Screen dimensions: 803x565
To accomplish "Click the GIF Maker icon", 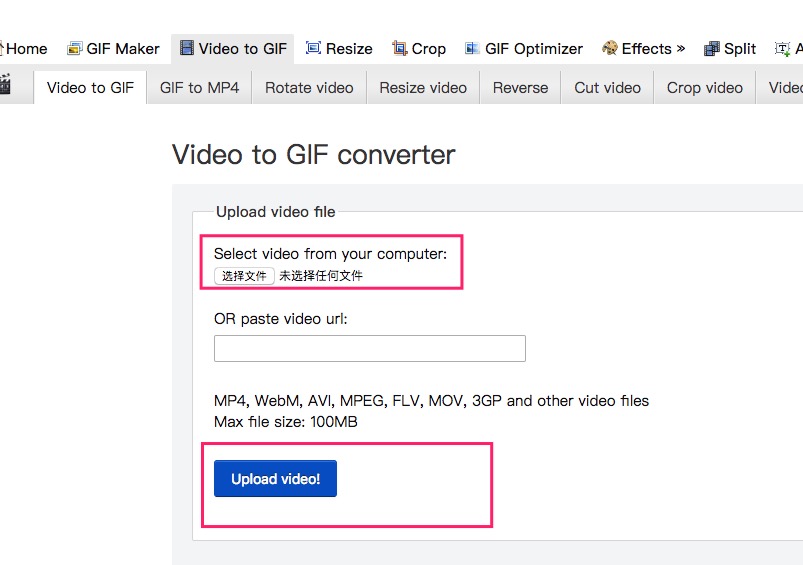I will 75,49.
